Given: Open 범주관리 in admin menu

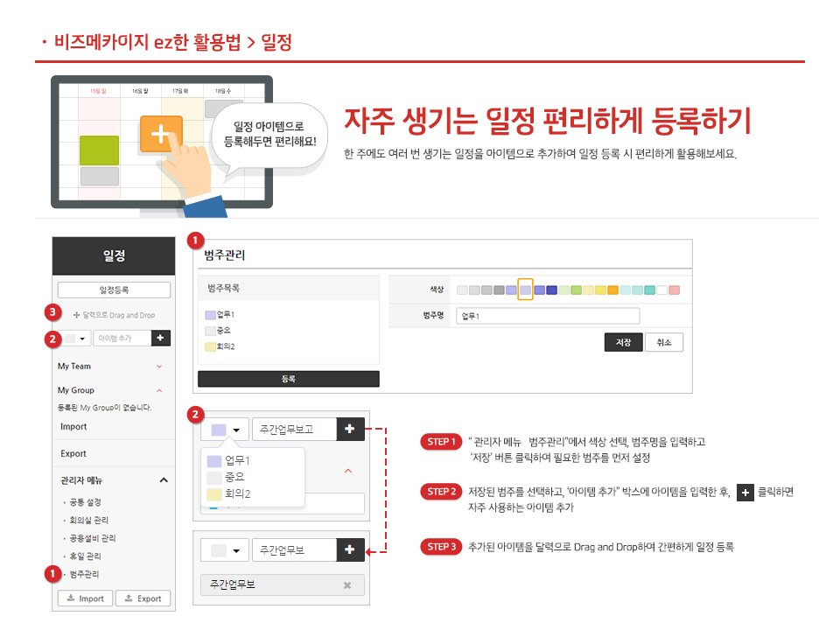Looking at the screenshot, I should 84,574.
